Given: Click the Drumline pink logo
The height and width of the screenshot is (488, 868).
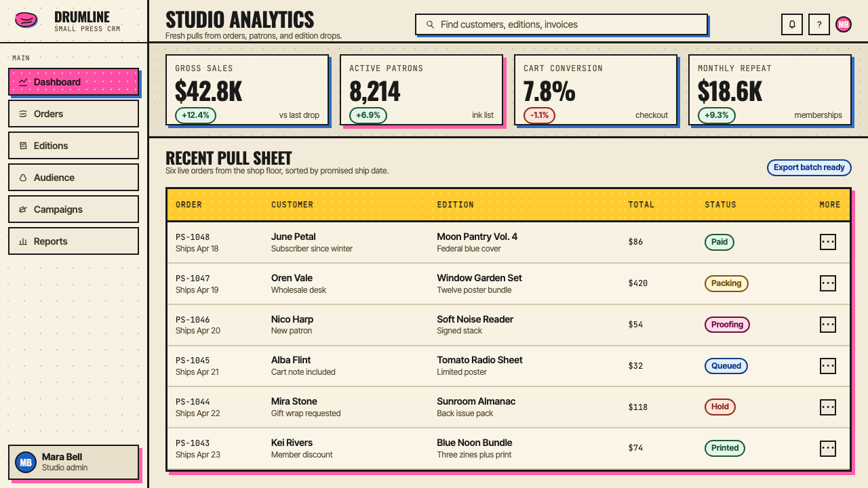Looking at the screenshot, I should 26,20.
